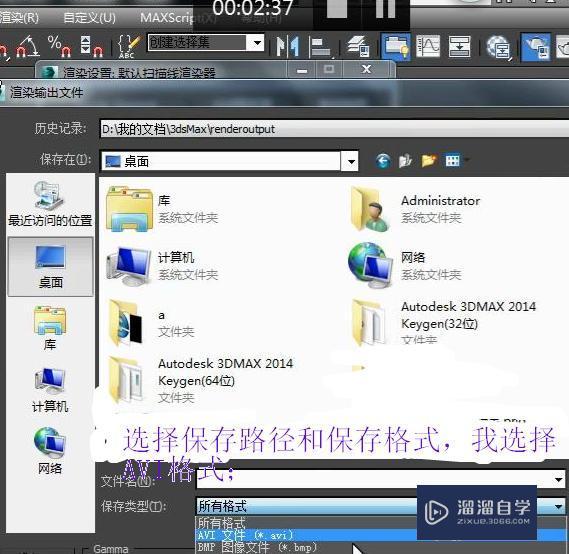
Task: Open Edit Named Selection Sets tool
Action: [129, 46]
